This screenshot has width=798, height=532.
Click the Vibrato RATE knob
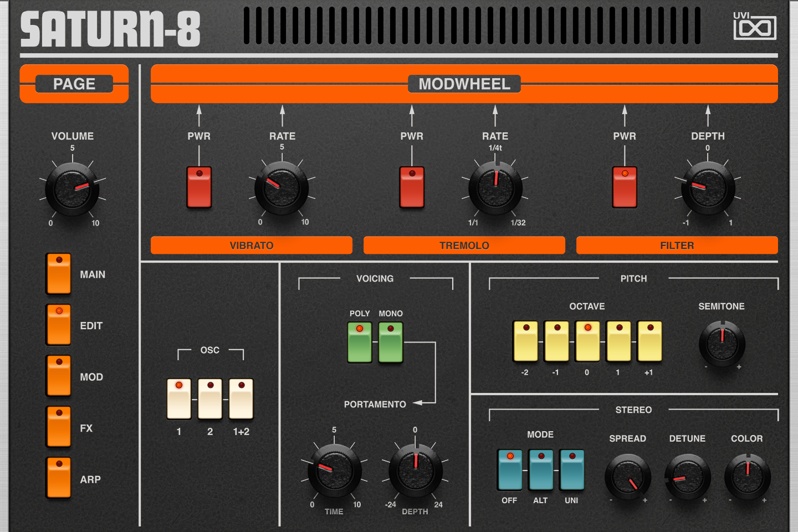point(282,188)
